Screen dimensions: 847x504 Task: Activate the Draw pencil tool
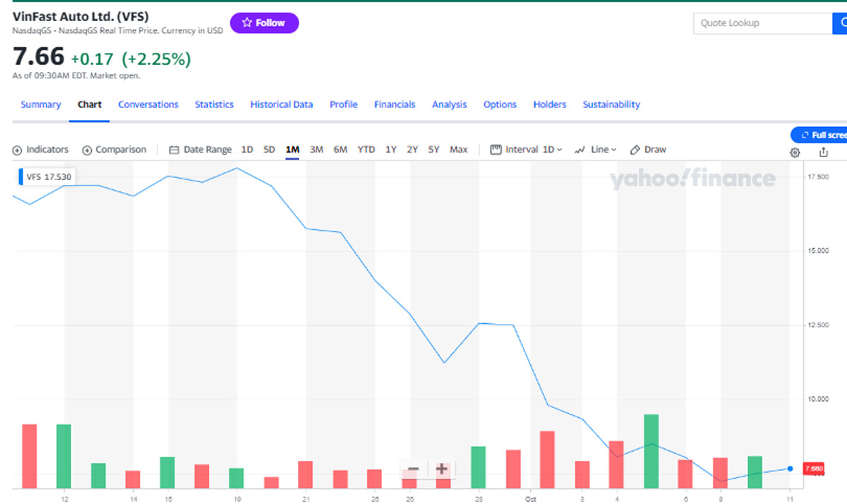[x=648, y=150]
